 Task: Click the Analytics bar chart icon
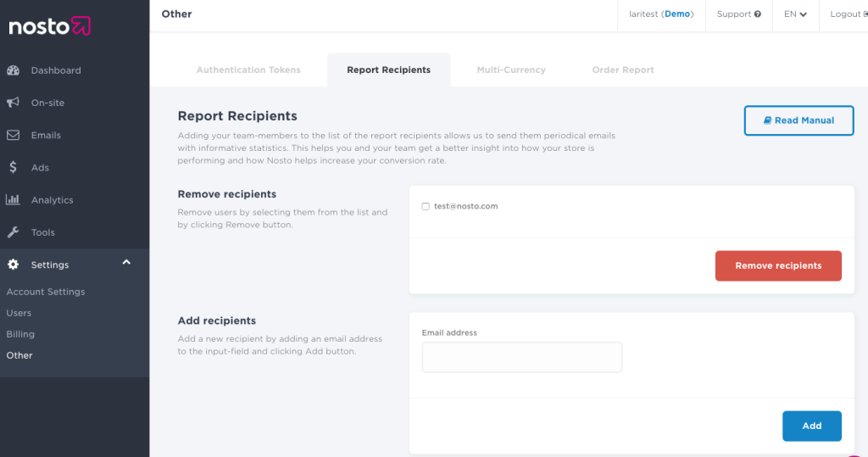pos(13,200)
